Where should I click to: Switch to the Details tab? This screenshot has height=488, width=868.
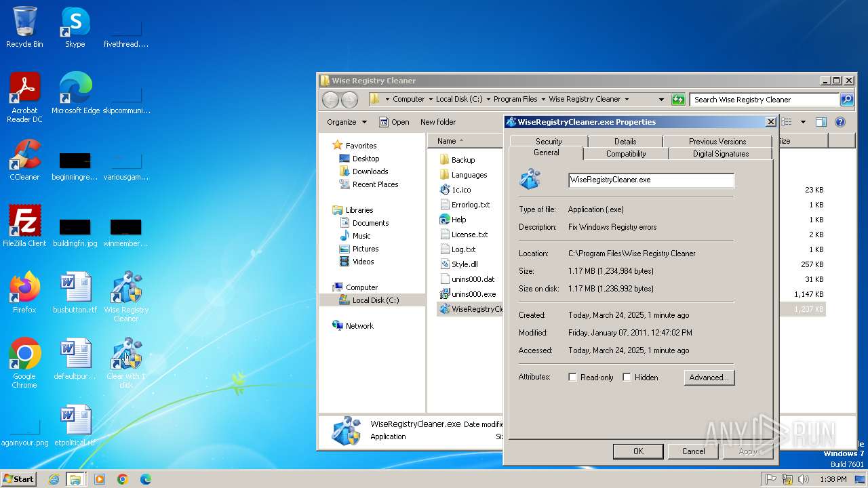625,142
